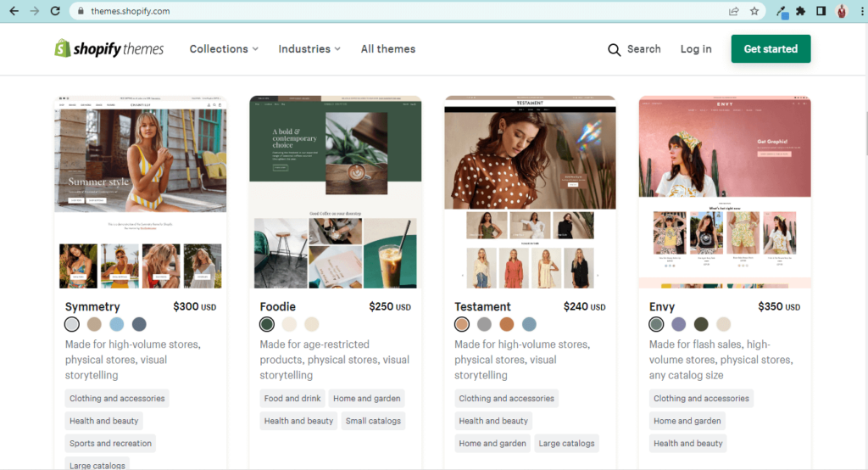
Task: Click Foodie's Food and drink tag
Action: (x=292, y=399)
